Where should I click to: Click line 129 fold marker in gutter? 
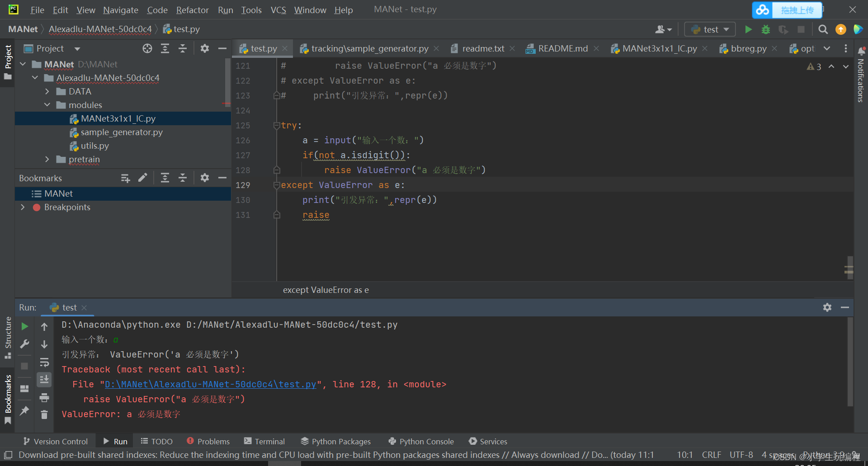click(277, 185)
